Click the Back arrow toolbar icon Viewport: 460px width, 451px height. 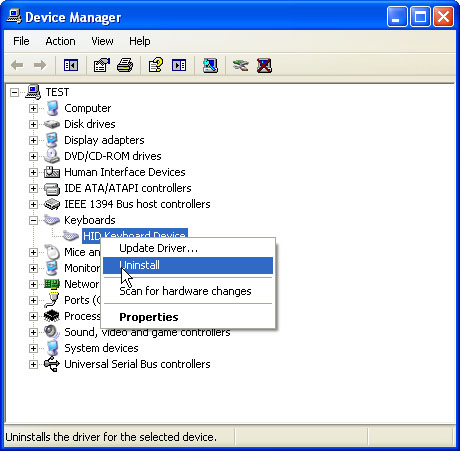tap(17, 65)
